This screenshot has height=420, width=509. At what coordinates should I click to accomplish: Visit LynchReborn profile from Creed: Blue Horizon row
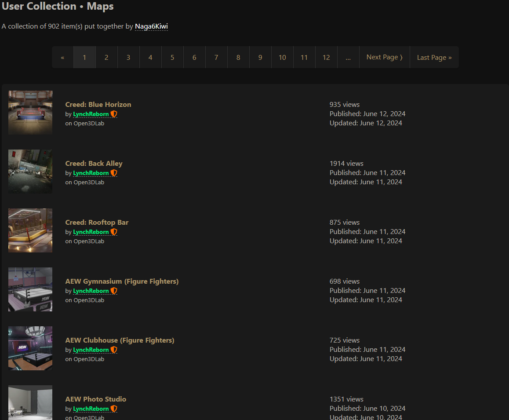pyautogui.click(x=91, y=114)
